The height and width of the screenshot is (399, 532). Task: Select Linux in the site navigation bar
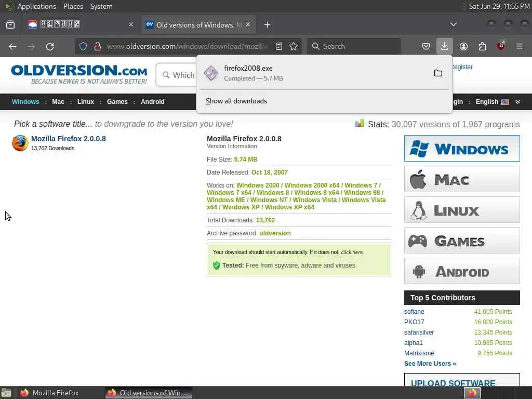coord(86,102)
